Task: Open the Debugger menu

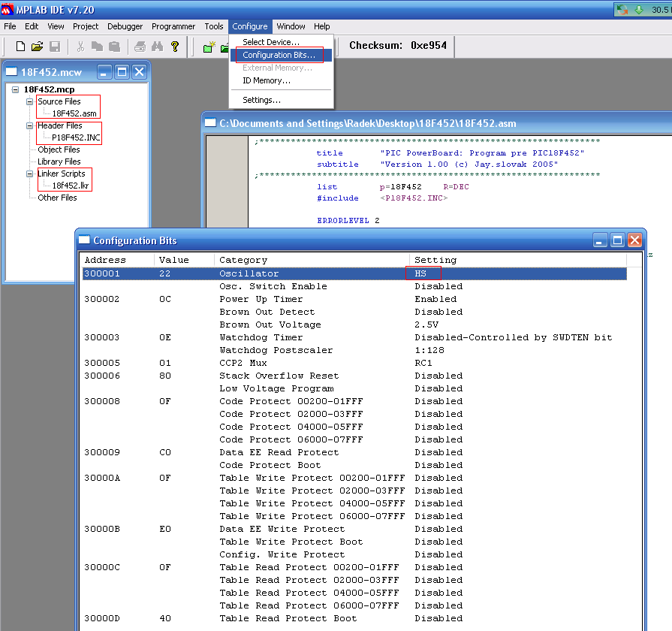Action: (x=125, y=26)
